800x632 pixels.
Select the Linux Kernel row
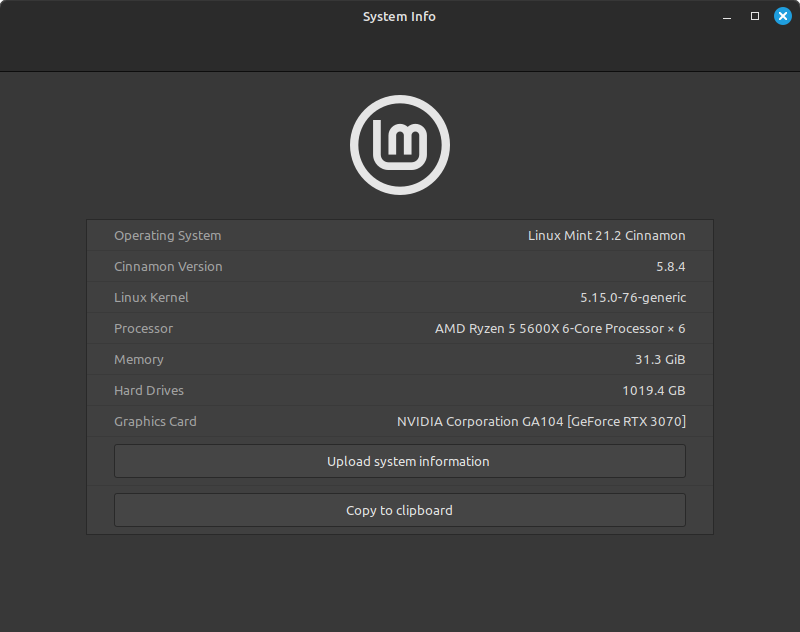(x=400, y=297)
